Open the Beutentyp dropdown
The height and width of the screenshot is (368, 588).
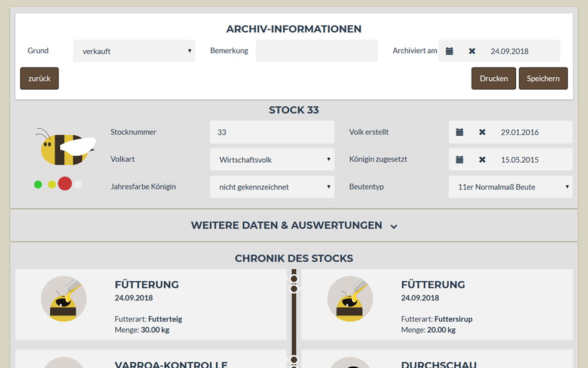[510, 187]
